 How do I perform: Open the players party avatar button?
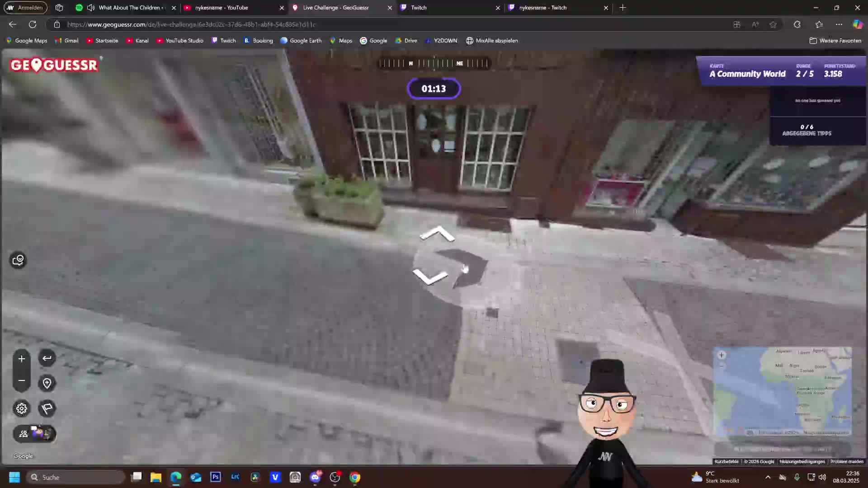point(35,434)
